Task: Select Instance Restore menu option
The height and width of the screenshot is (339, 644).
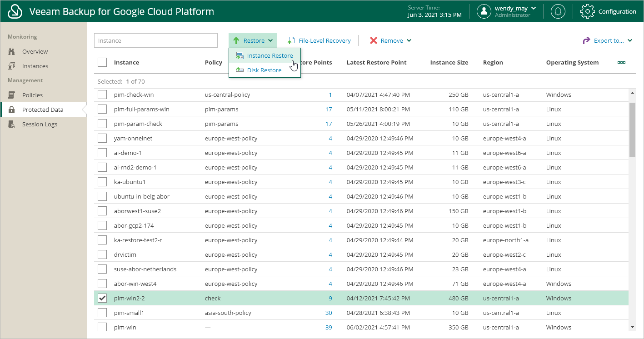Action: click(265, 55)
